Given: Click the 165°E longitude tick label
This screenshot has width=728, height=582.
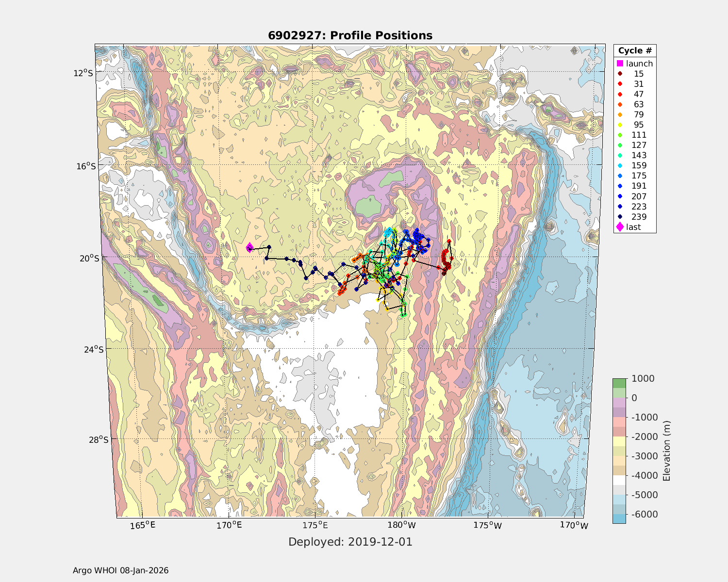Looking at the screenshot, I should point(143,525).
